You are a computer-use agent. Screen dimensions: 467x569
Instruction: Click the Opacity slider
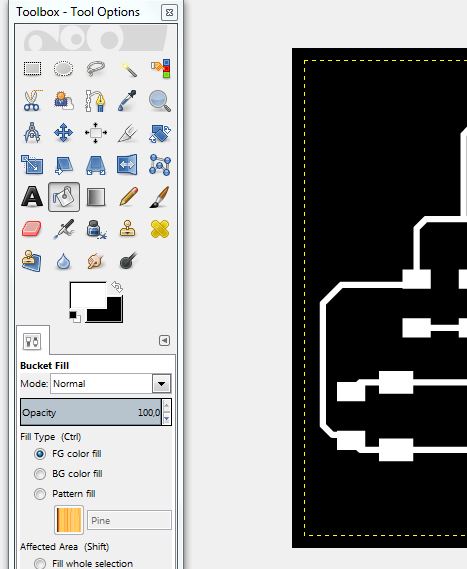[91, 412]
